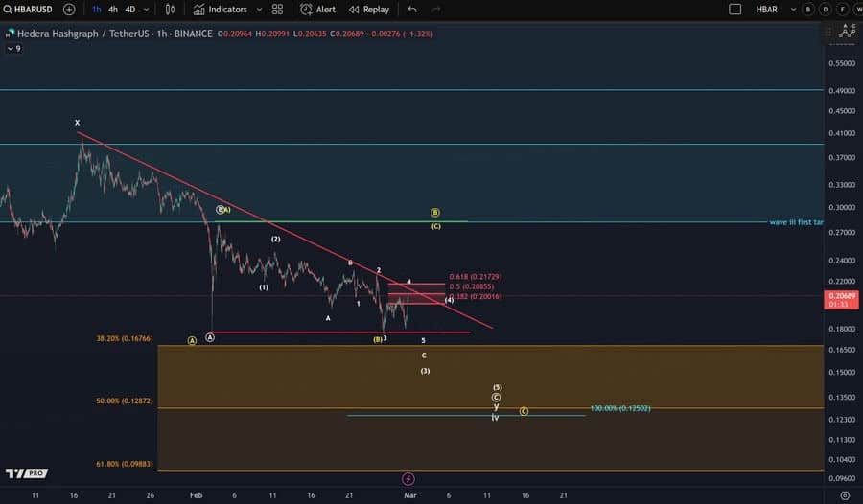863x504 pixels.
Task: Click the compare or add symbol plus icon
Action: [69, 10]
